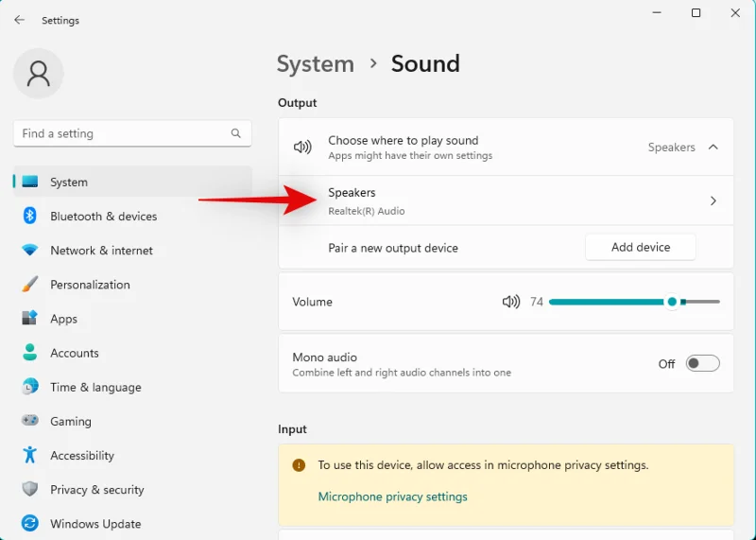Go back using the back arrow
Image resolution: width=756 pixels, height=540 pixels.
[x=19, y=20]
